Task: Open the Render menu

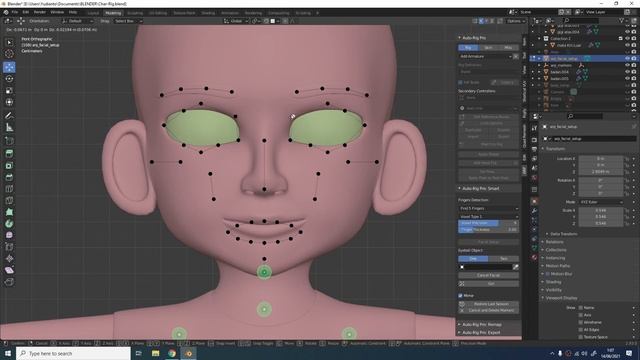Action: pyautogui.click(x=40, y=12)
